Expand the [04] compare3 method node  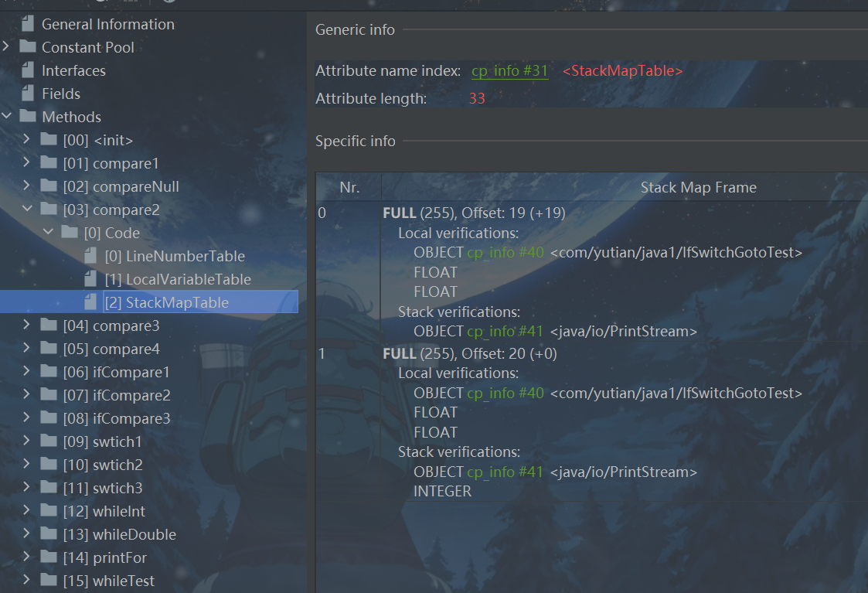[27, 325]
